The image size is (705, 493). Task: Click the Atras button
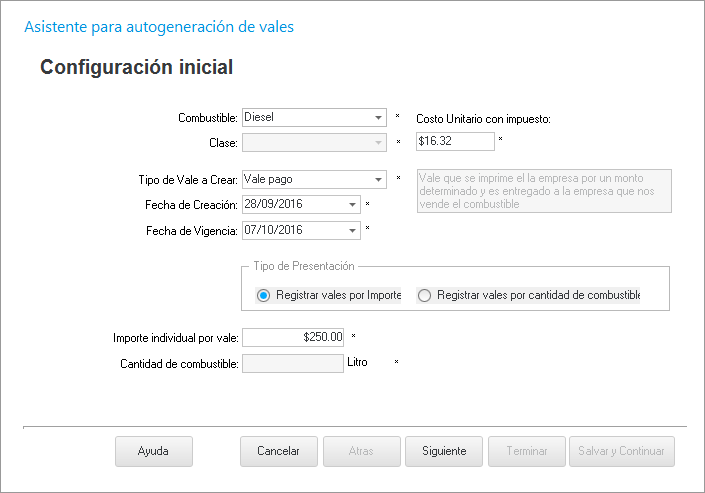click(361, 452)
